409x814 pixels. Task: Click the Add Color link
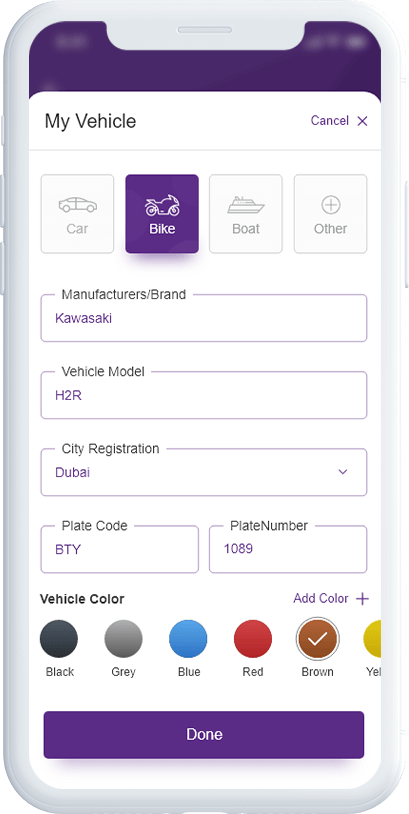[320, 599]
